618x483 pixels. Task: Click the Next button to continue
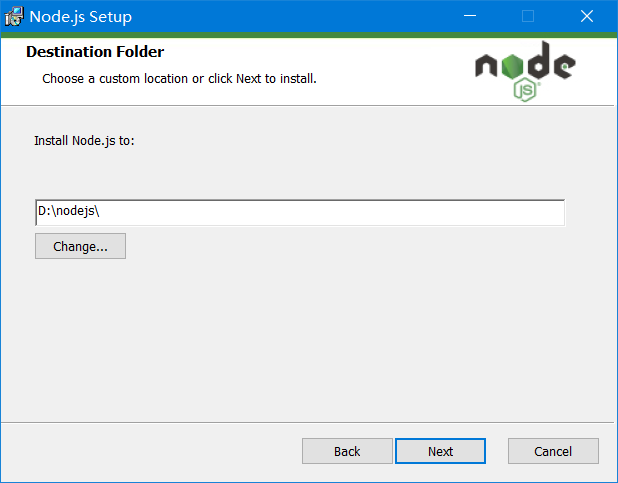[440, 451]
